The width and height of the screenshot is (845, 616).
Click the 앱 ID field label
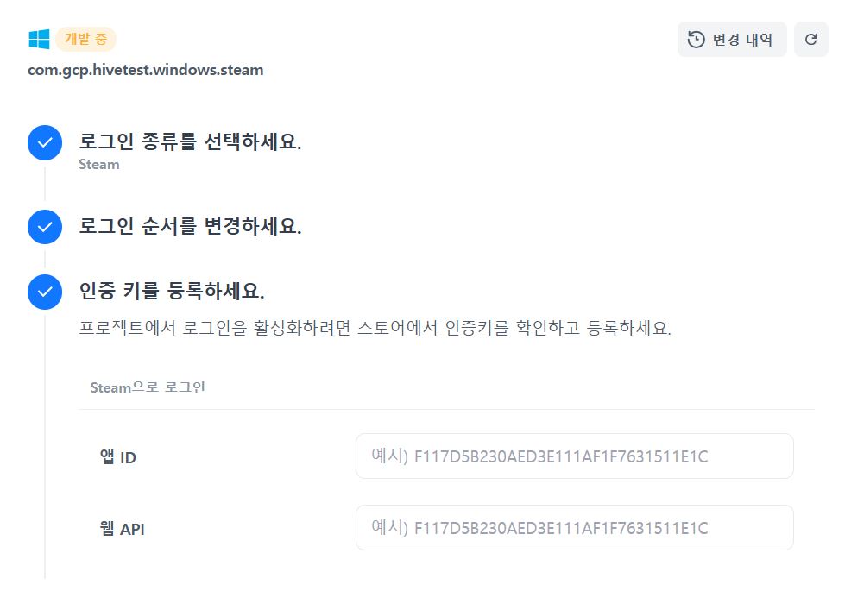tap(118, 457)
